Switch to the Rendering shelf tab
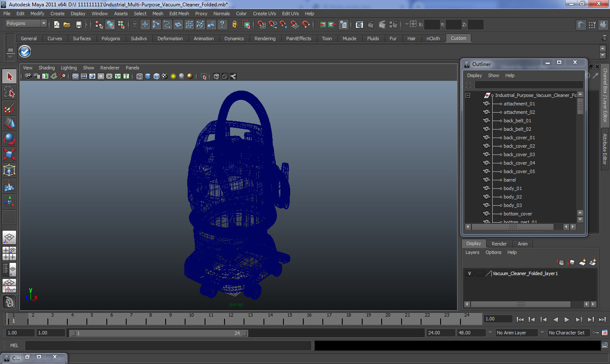This screenshot has height=364, width=610. [265, 39]
